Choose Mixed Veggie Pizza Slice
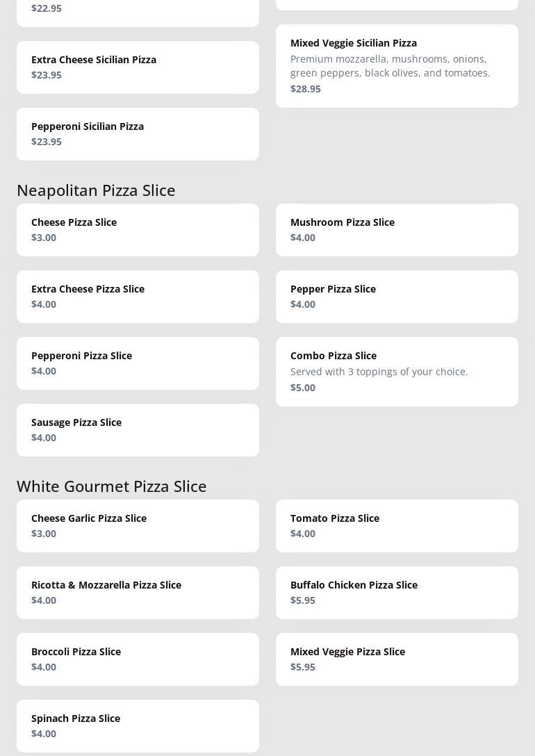 397,659
